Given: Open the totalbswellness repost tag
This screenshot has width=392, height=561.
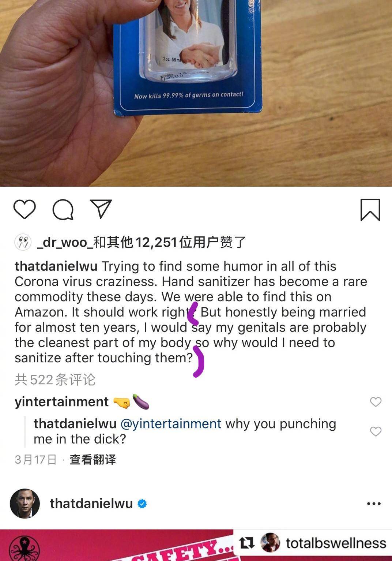Looking at the screenshot, I should click(336, 543).
